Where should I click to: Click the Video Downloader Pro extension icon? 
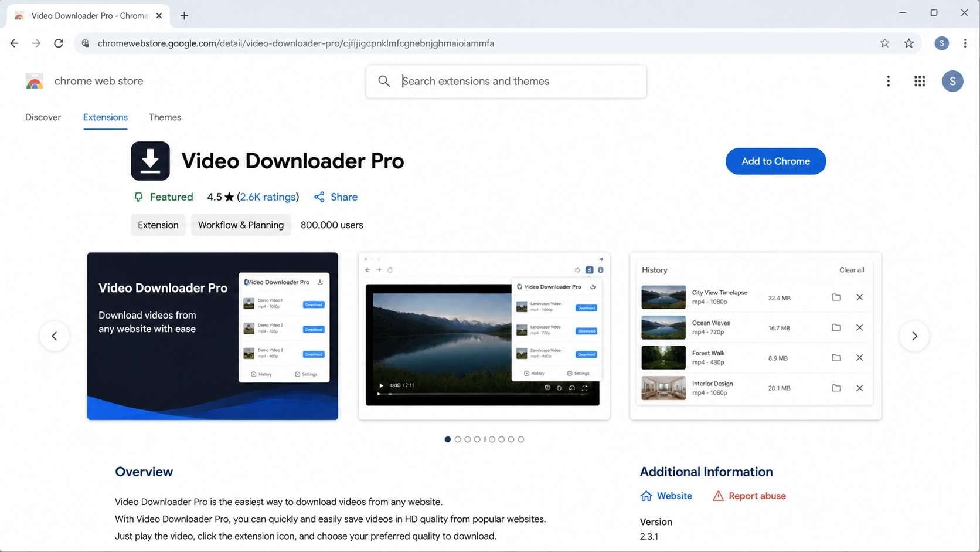(x=150, y=161)
